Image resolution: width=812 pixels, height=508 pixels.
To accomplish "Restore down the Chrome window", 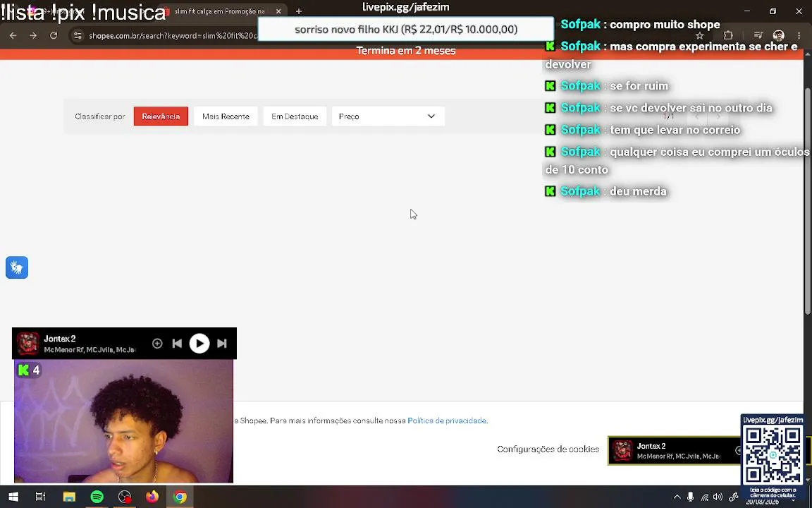I will [x=773, y=11].
